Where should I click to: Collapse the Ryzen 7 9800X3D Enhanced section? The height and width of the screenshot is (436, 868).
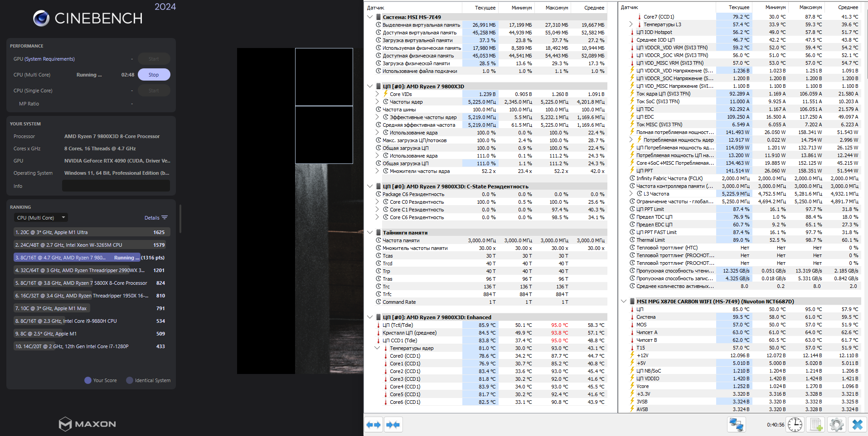pos(370,317)
